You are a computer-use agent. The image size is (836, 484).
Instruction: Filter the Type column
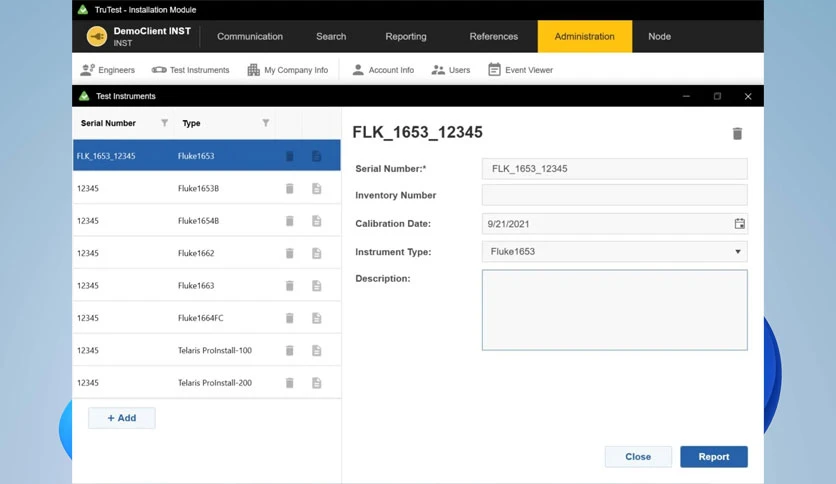click(x=266, y=123)
